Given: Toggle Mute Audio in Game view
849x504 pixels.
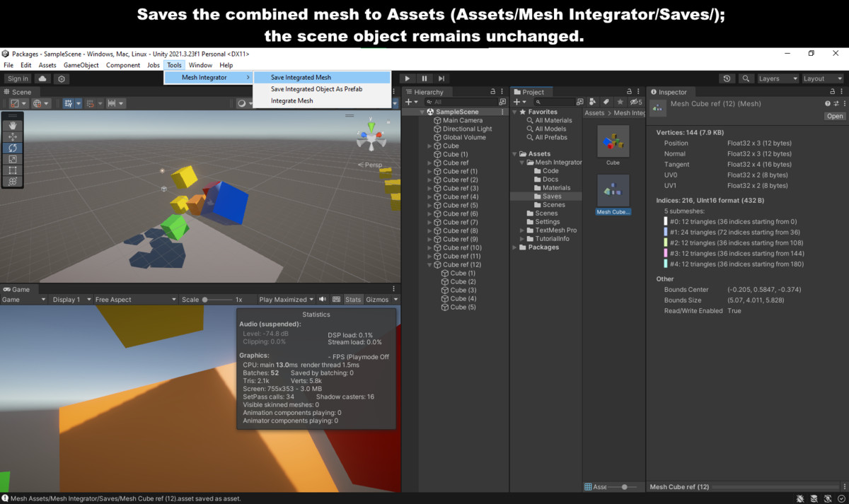Looking at the screenshot, I should (x=323, y=300).
